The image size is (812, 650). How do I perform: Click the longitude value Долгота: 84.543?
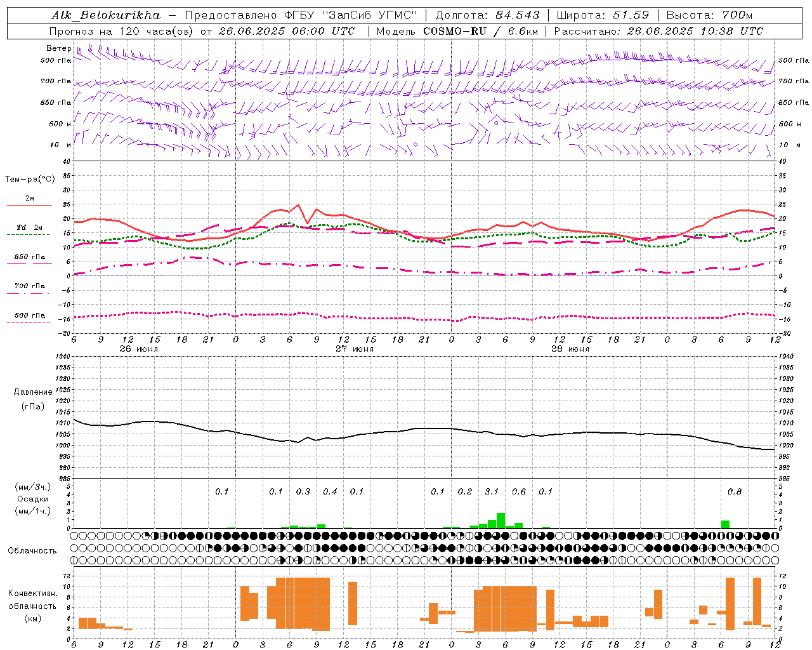[487, 15]
